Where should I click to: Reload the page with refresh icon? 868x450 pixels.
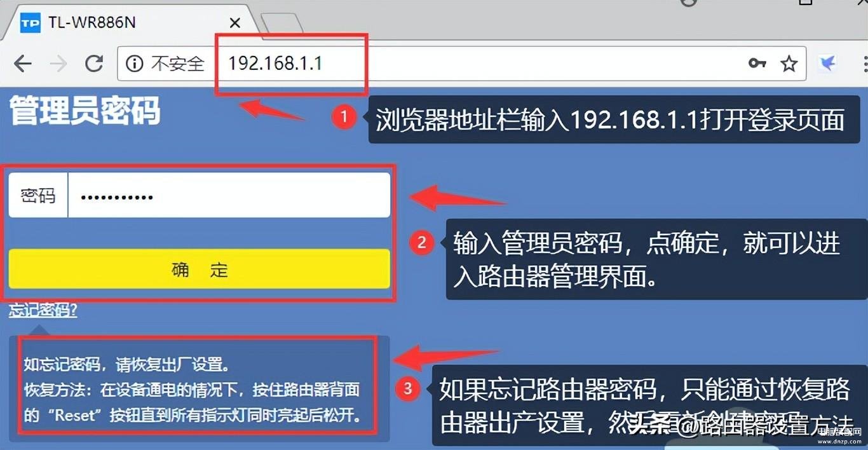(x=94, y=64)
